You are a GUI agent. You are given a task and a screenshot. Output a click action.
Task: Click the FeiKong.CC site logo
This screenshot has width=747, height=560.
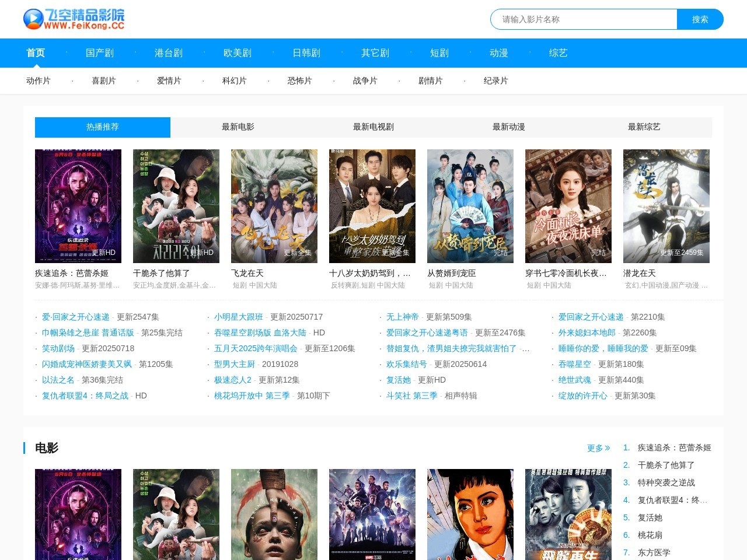click(x=74, y=19)
